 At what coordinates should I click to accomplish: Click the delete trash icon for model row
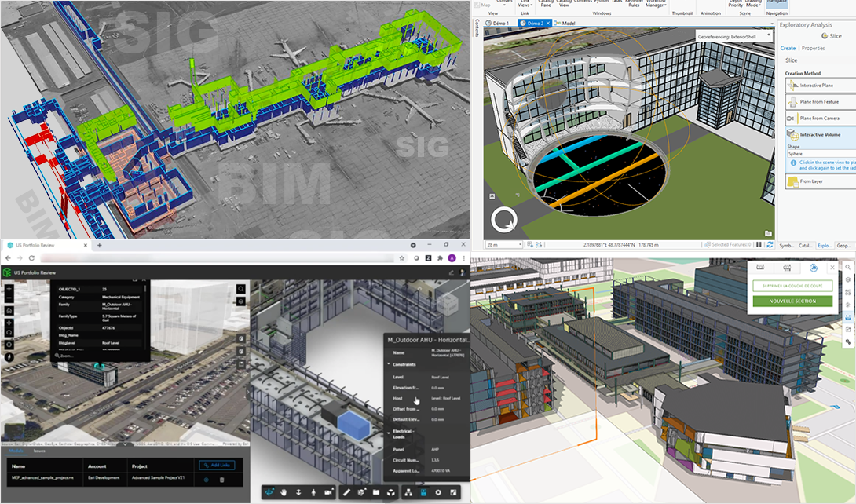point(222,480)
